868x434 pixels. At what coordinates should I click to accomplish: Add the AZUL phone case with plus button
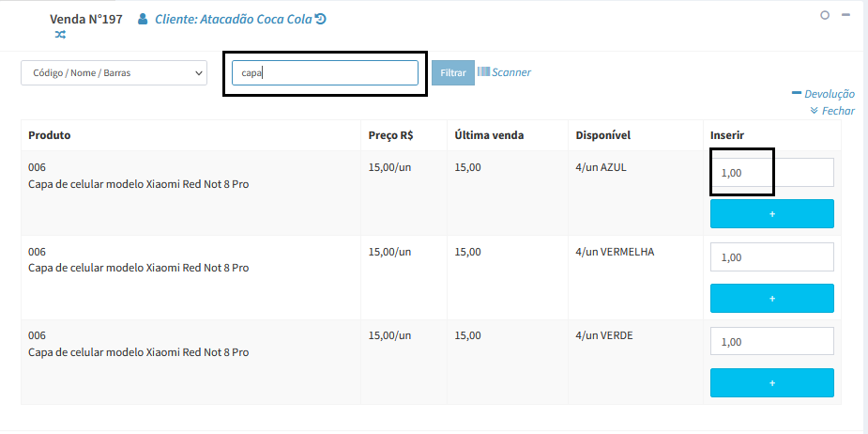click(771, 214)
